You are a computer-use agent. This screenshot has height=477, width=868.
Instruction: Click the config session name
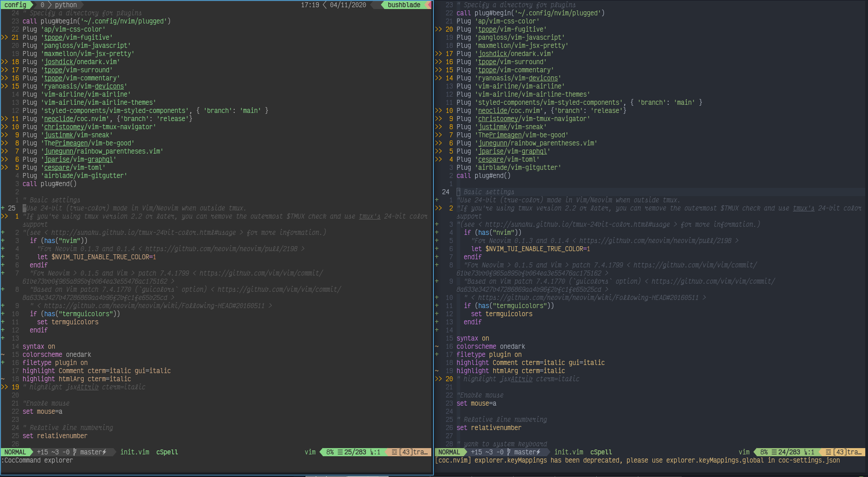click(x=16, y=5)
